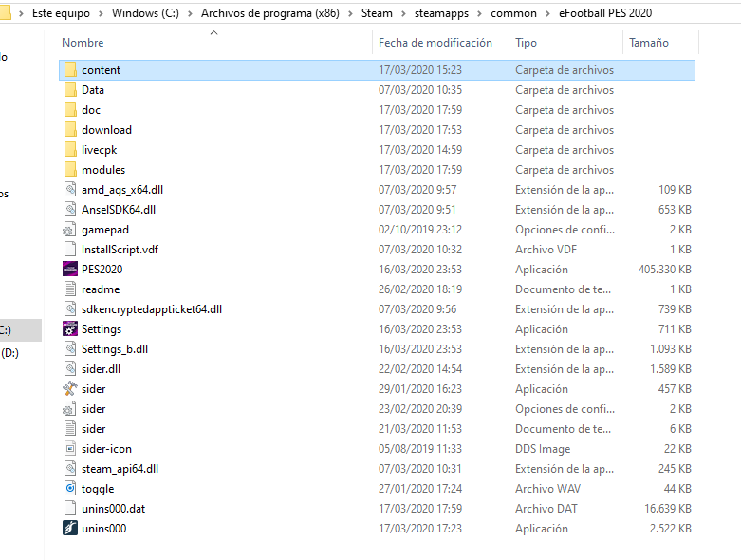Click the AnselSDK64.dll file icon
Screen dimensions: 741x560
coord(70,210)
